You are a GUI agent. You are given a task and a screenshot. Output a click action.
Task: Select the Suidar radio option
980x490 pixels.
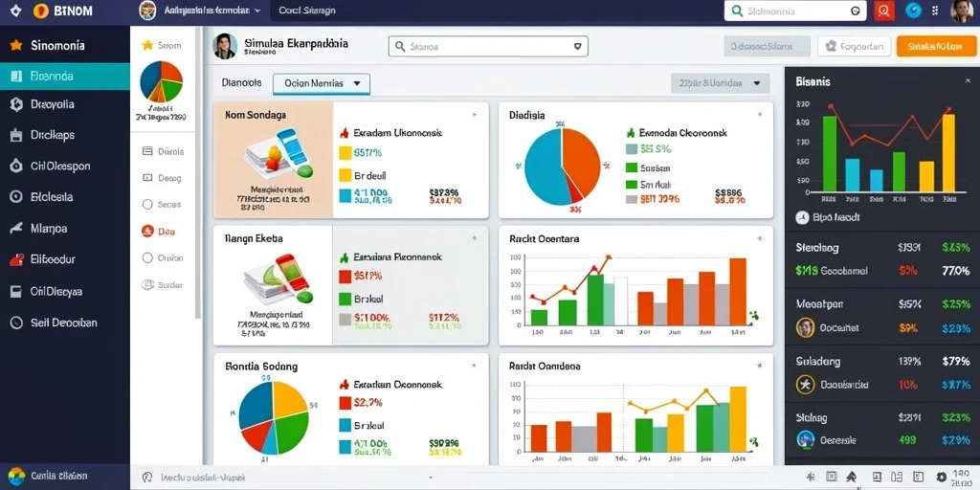tap(147, 284)
